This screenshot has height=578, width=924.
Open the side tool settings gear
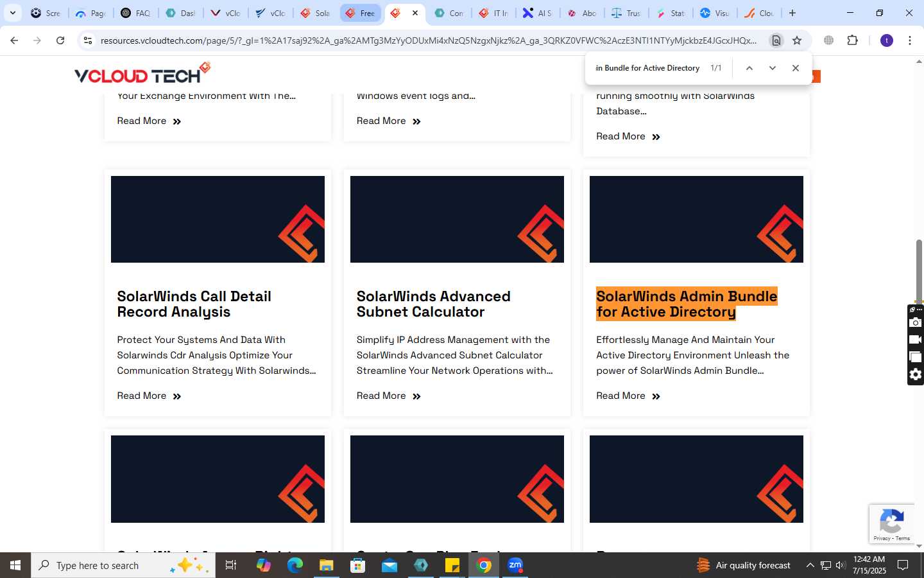pyautogui.click(x=916, y=374)
